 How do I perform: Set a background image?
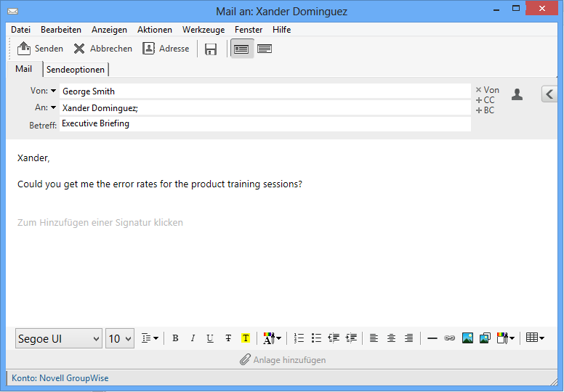coord(485,338)
